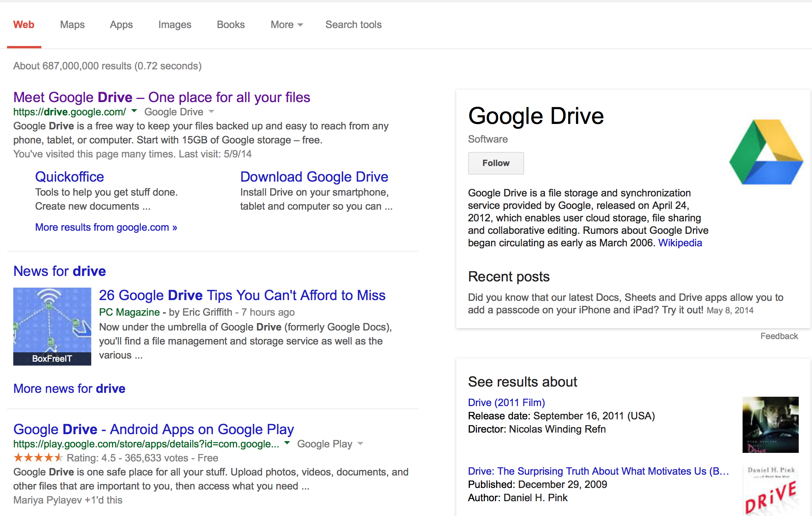Click the star rating for Google Play result
The height and width of the screenshot is (516, 812).
point(38,458)
